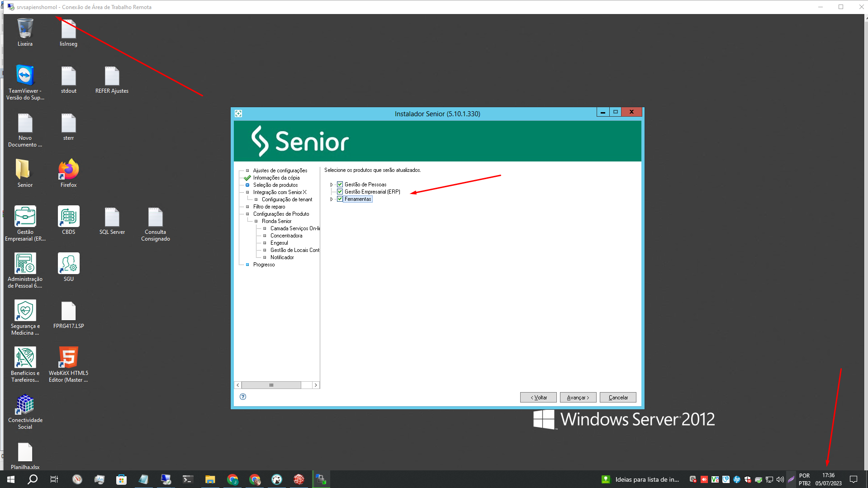Open the Windows Start menu
868x488 pixels.
coord(11,479)
